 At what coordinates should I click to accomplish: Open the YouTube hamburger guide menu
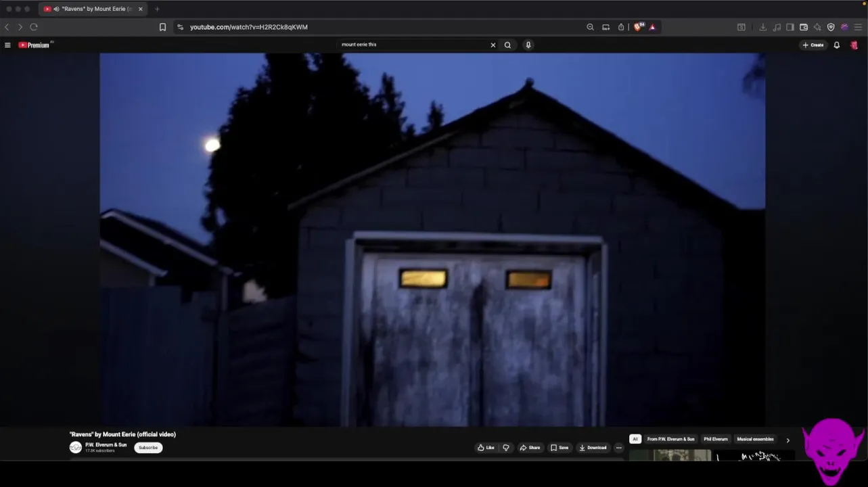point(7,45)
